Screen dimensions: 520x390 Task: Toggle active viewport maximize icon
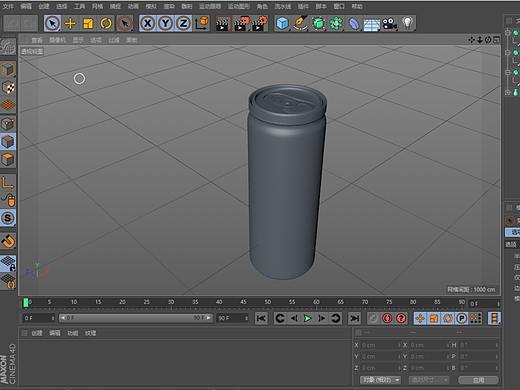(x=496, y=40)
